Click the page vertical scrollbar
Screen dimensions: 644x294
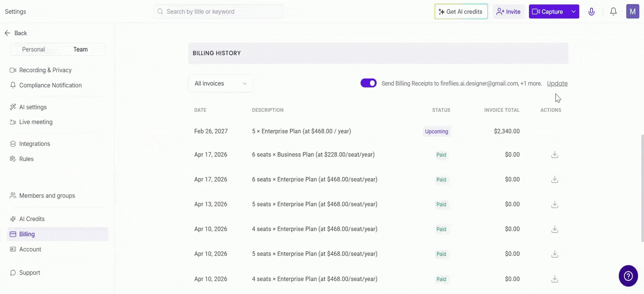point(642,188)
